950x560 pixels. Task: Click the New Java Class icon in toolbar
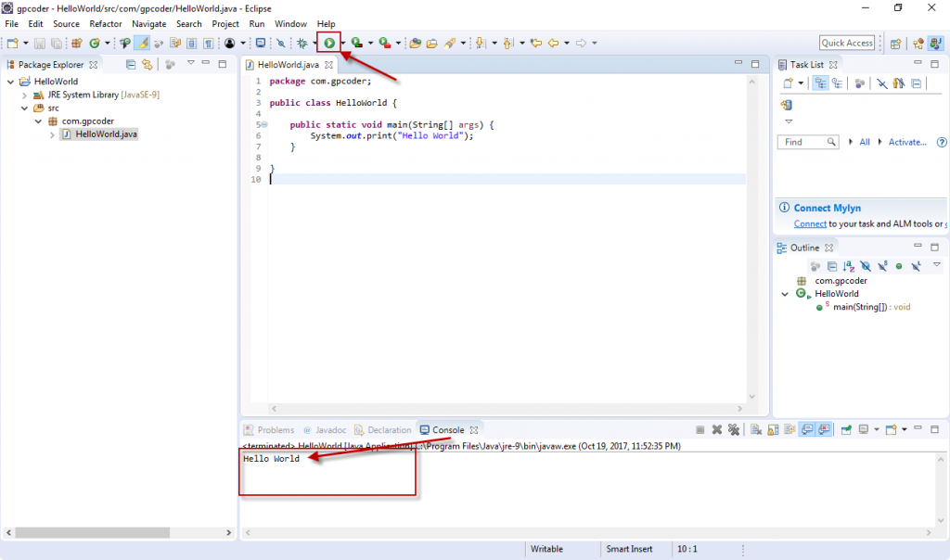[94, 43]
